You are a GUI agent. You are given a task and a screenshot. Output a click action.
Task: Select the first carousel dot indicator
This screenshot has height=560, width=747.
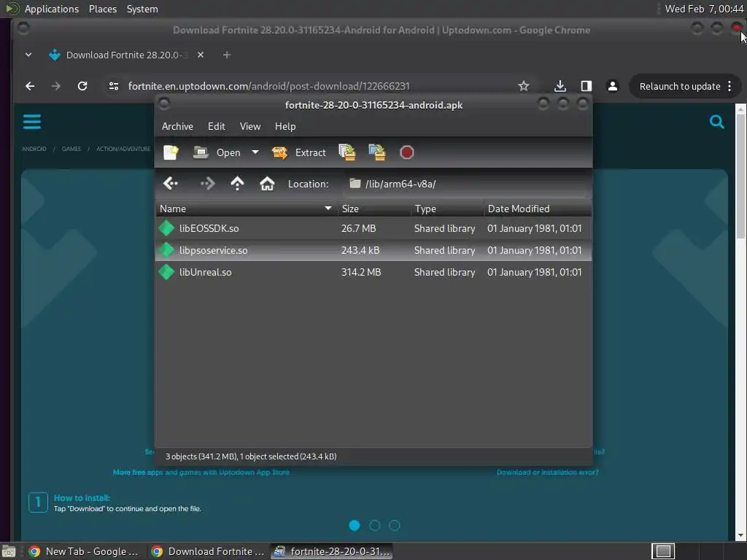click(x=355, y=525)
